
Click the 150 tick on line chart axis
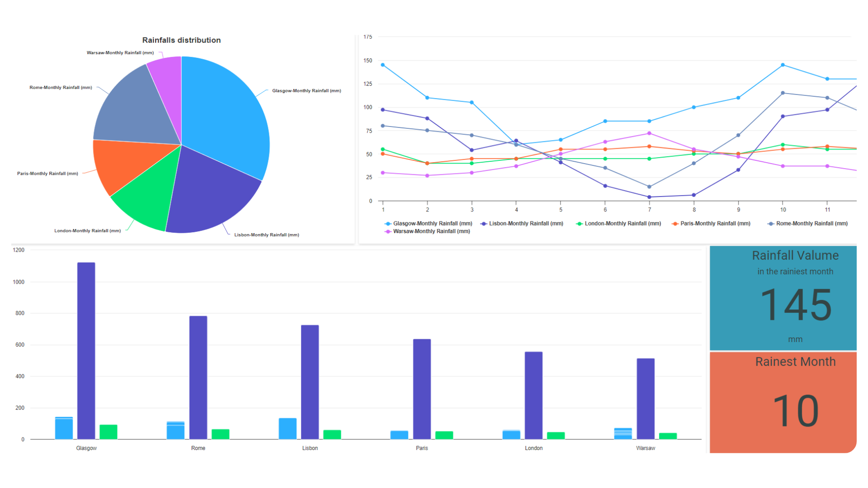pos(368,61)
